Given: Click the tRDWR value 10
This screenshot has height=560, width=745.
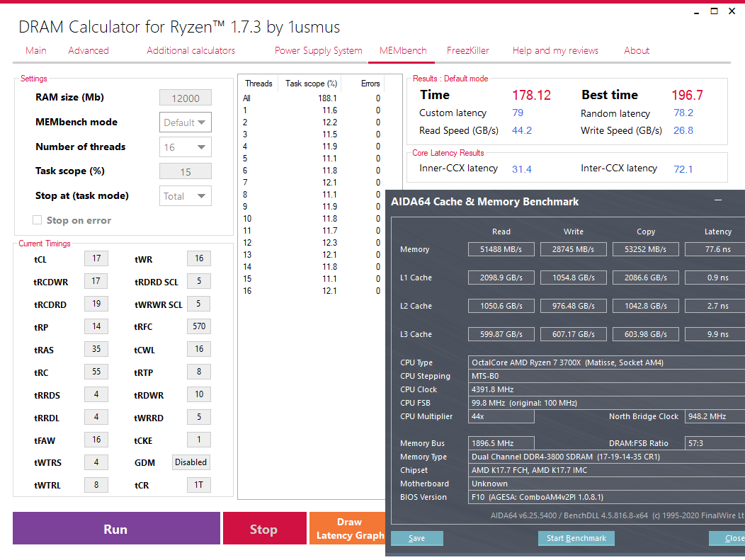Looking at the screenshot, I should tap(199, 394).
